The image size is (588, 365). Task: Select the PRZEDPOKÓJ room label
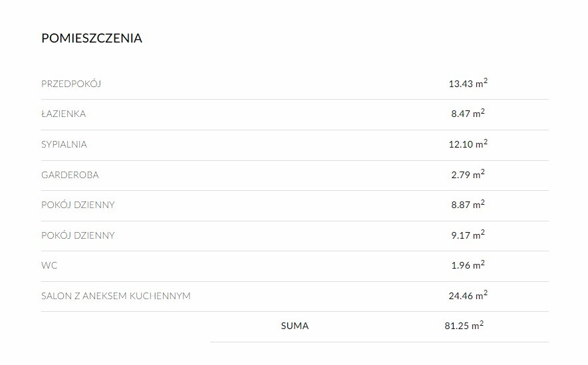tap(71, 84)
